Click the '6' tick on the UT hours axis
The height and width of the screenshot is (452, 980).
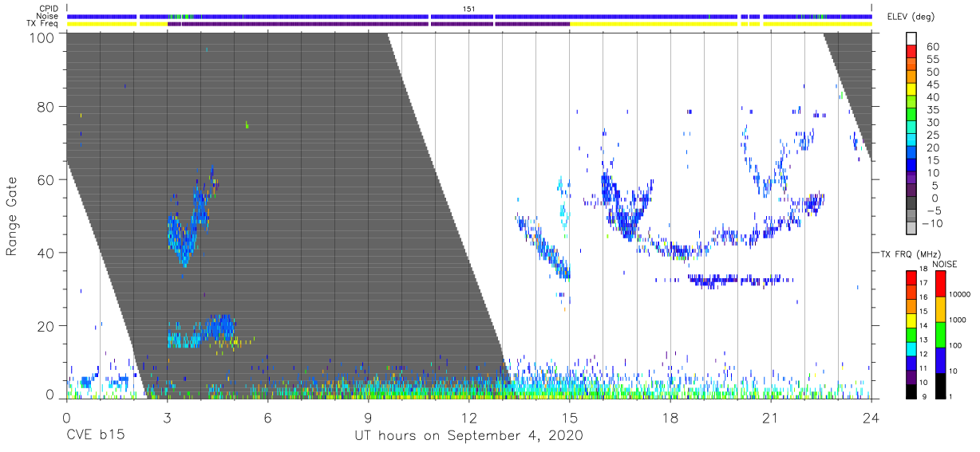click(x=268, y=416)
